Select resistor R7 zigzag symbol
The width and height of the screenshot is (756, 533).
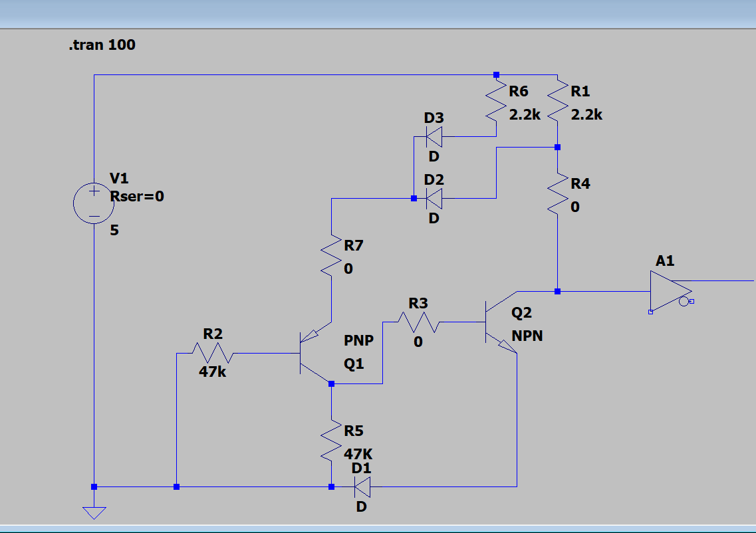point(331,255)
